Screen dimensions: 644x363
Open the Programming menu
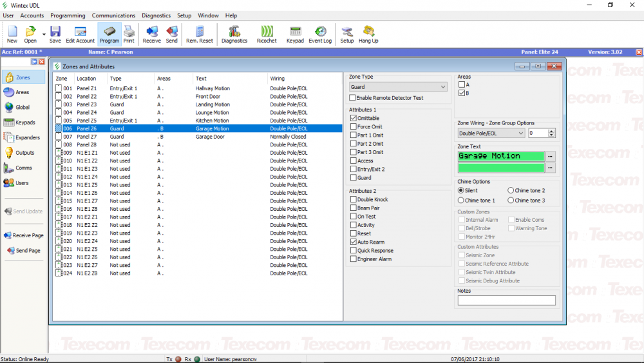68,15
